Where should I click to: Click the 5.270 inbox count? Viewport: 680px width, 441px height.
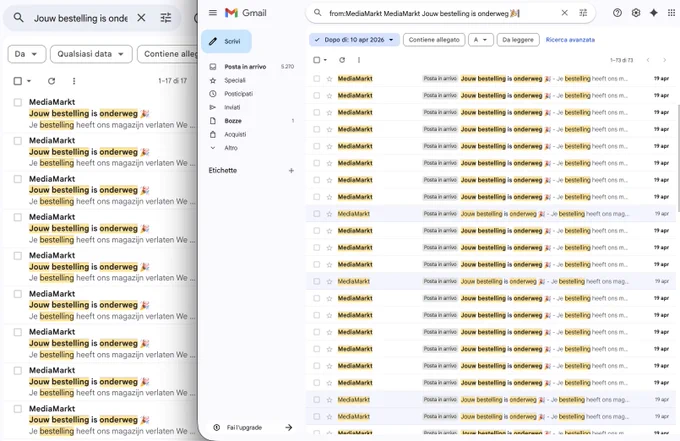287,67
